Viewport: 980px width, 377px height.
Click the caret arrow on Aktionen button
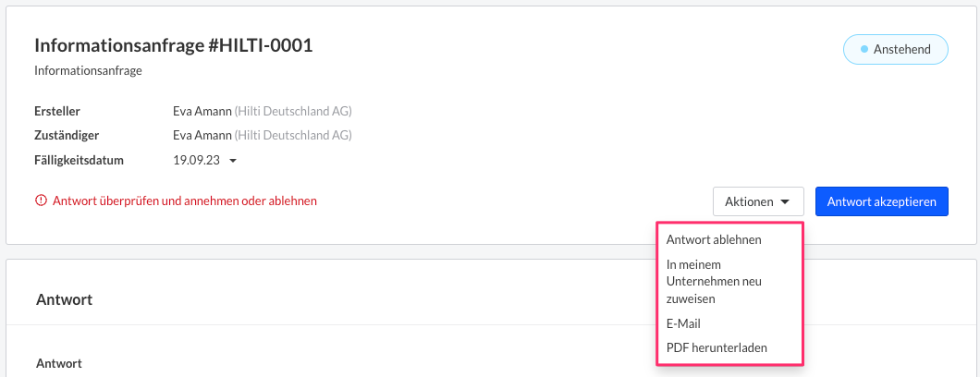785,201
